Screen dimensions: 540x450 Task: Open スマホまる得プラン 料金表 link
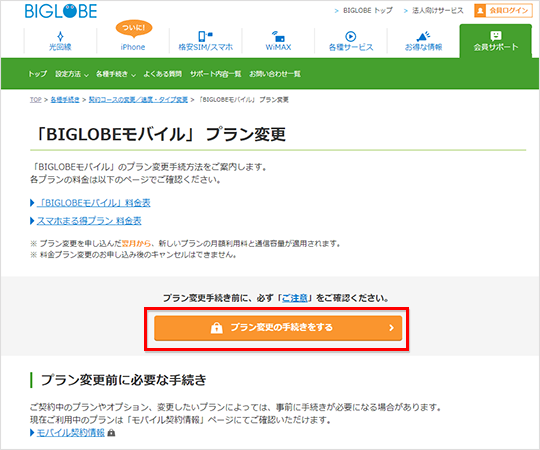point(89,221)
